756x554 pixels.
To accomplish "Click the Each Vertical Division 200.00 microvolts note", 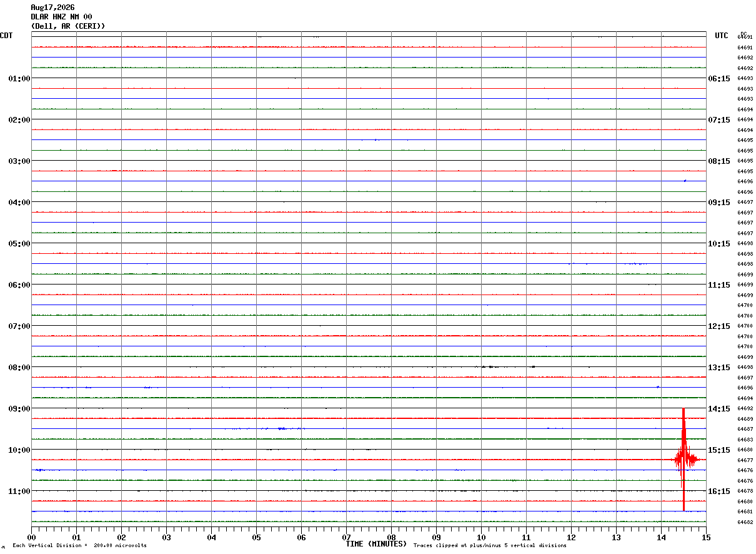I will pos(79,546).
